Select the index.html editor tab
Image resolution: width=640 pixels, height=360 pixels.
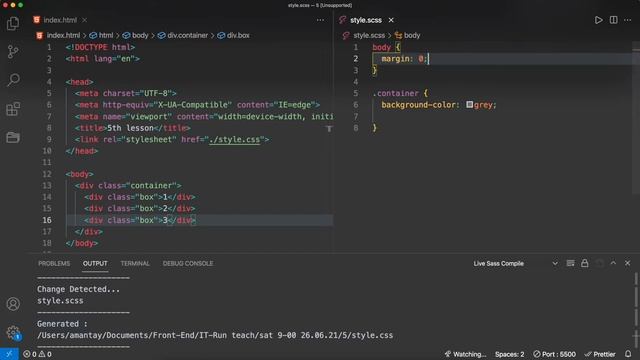(60, 20)
